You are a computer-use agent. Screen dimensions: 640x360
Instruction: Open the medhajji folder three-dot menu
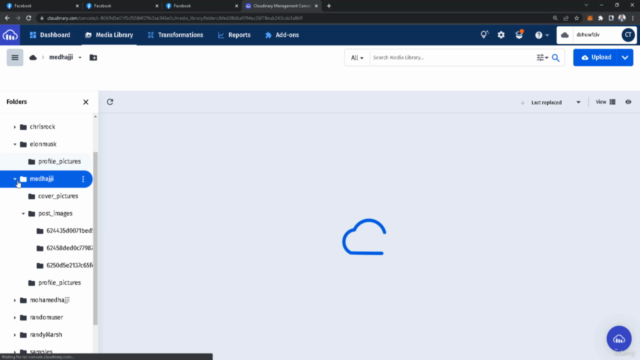tap(83, 179)
